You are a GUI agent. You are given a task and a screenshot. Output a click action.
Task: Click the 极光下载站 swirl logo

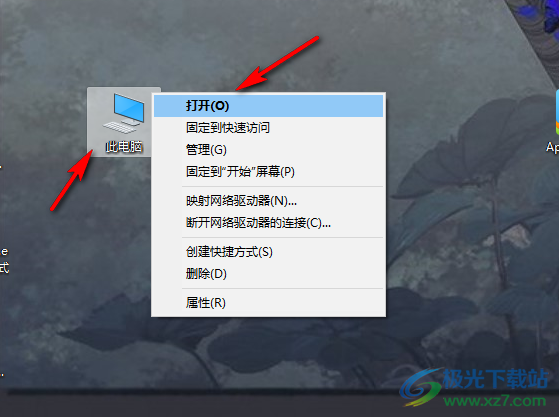(x=421, y=388)
